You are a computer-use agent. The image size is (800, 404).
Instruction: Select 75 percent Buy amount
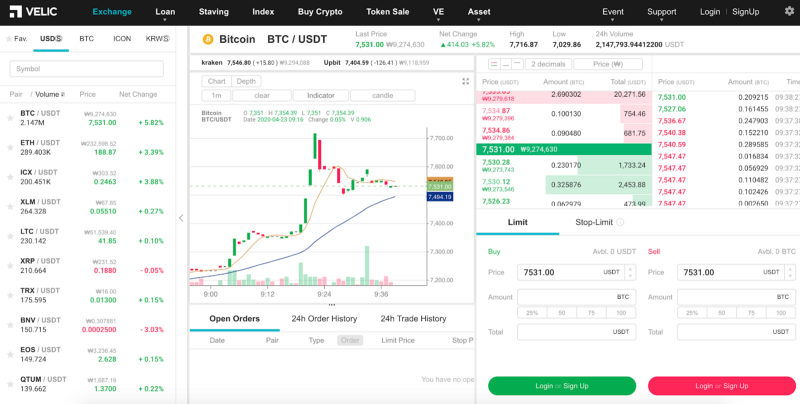click(591, 313)
